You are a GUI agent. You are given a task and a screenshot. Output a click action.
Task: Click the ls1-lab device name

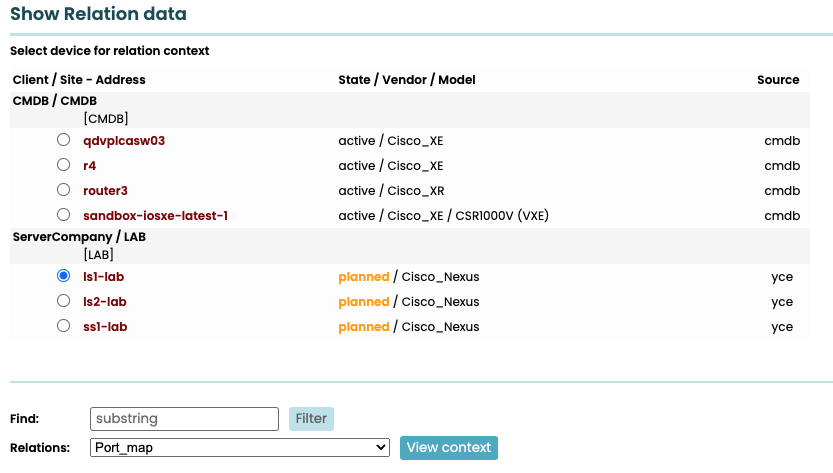point(104,277)
